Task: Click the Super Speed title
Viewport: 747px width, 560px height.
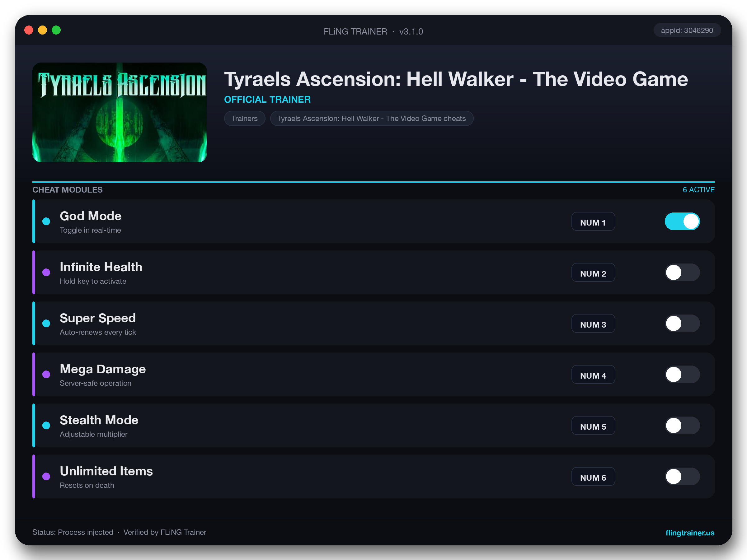Action: [x=98, y=318]
